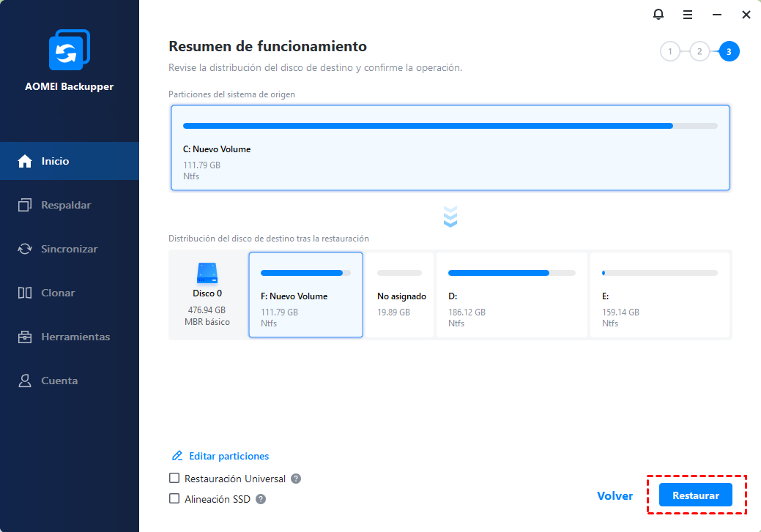Click the Volver button

(615, 495)
